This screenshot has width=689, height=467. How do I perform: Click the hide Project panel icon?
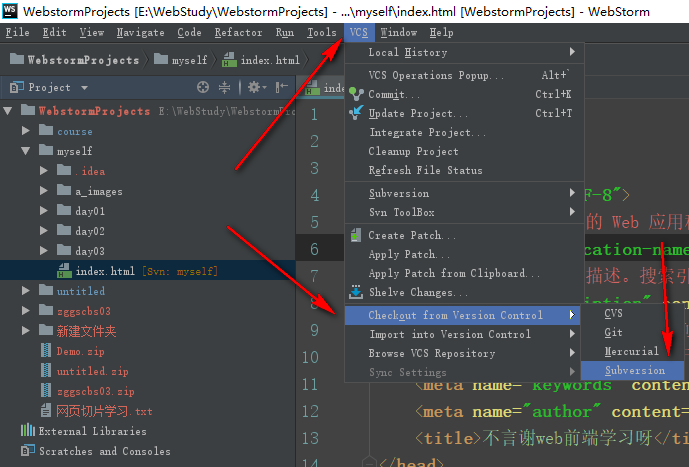click(281, 87)
